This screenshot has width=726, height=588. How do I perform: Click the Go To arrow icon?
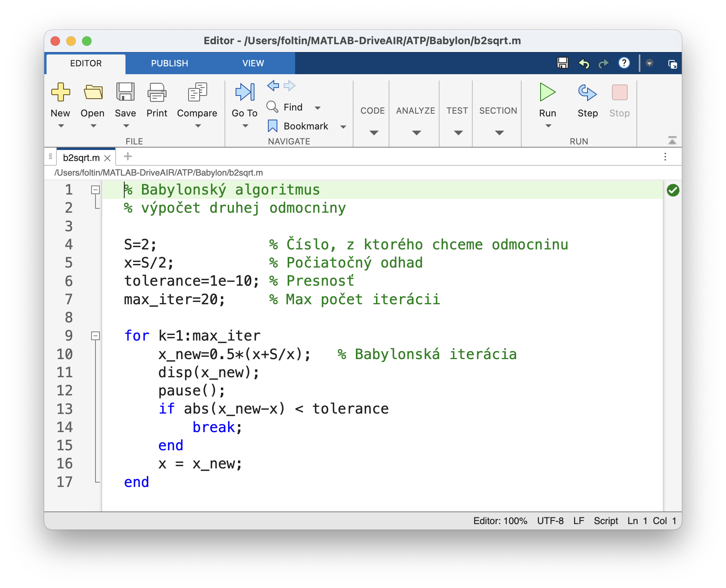coord(245,92)
